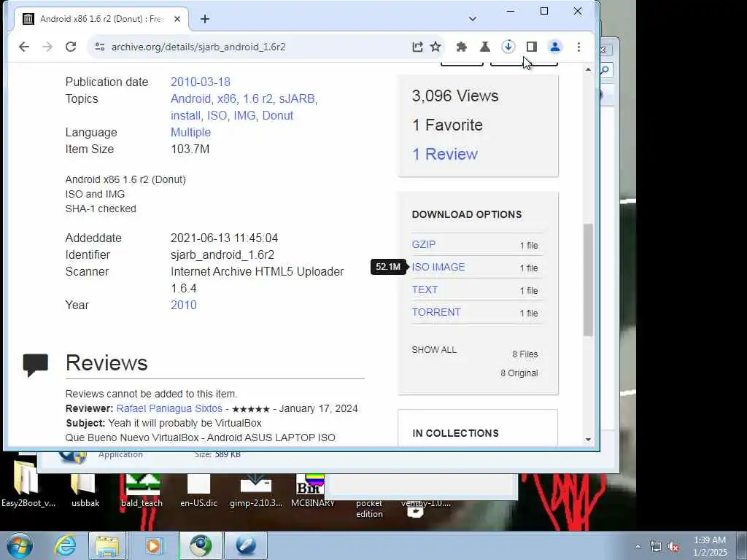Show hidden tray icons arrow
This screenshot has height=560, width=747.
[638, 546]
